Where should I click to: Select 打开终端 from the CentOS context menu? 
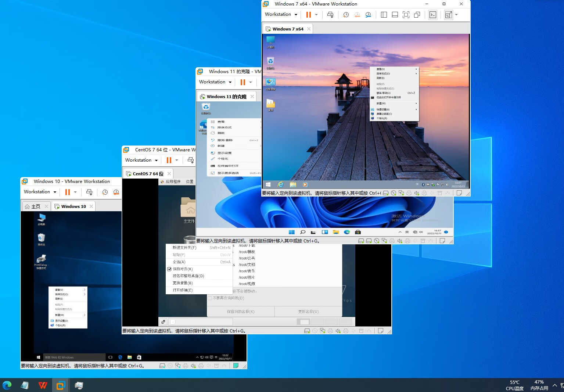point(182,290)
